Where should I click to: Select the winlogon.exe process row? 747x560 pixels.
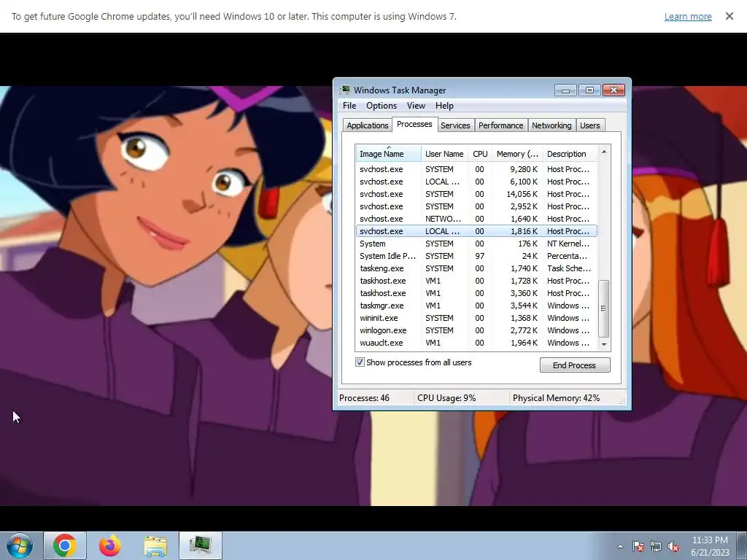tap(476, 330)
